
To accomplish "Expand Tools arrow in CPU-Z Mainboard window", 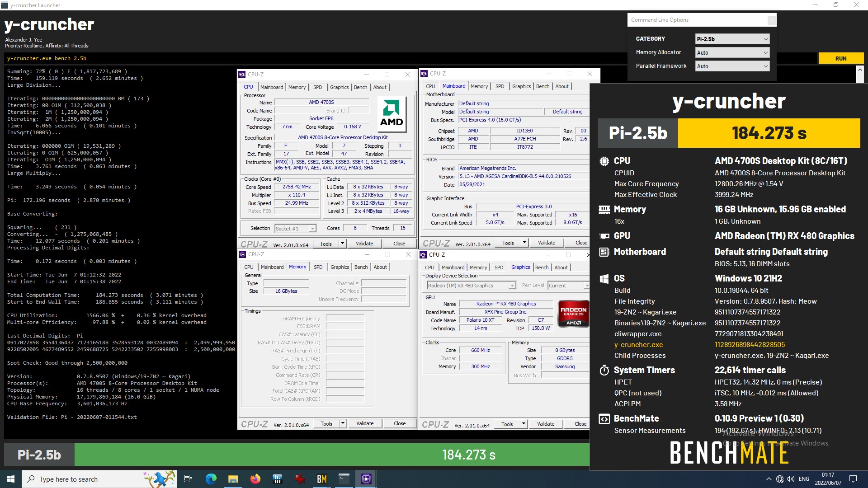I will 524,243.
